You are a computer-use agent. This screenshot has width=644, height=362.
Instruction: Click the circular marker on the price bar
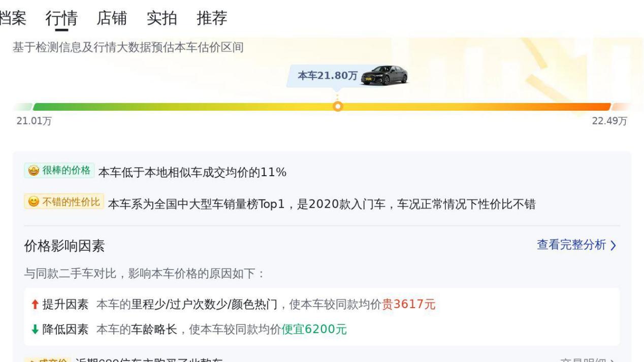pyautogui.click(x=337, y=107)
